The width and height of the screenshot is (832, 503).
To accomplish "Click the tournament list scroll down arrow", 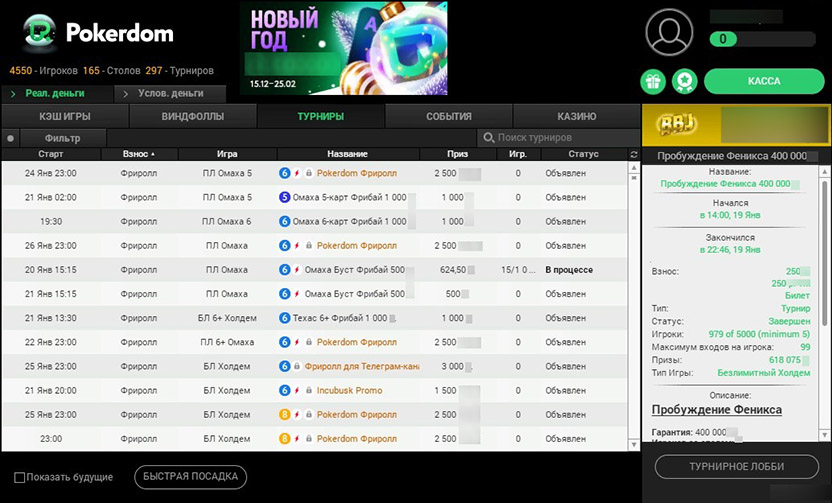I will click(x=634, y=445).
